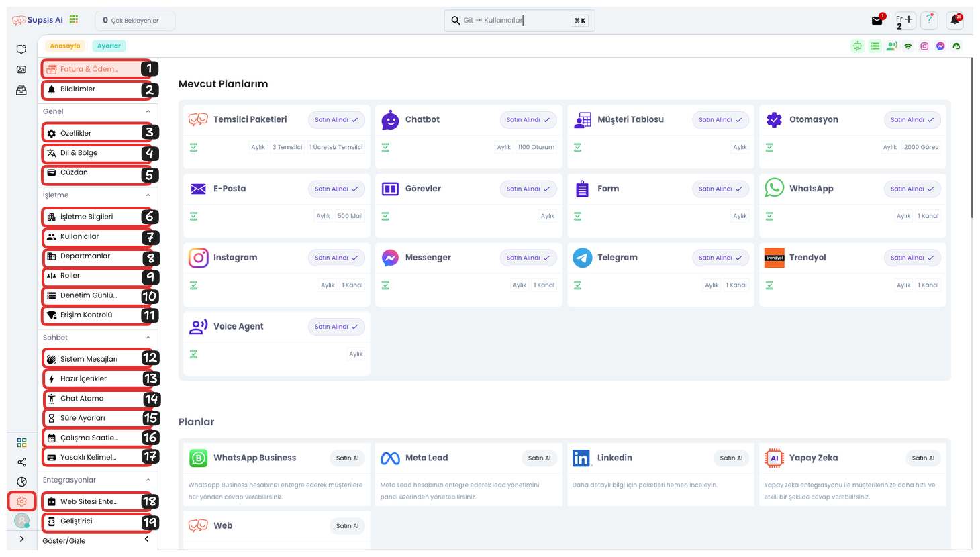Click Satın Alındı on Voice Agent card
This screenshot has width=980, height=557.
point(336,327)
